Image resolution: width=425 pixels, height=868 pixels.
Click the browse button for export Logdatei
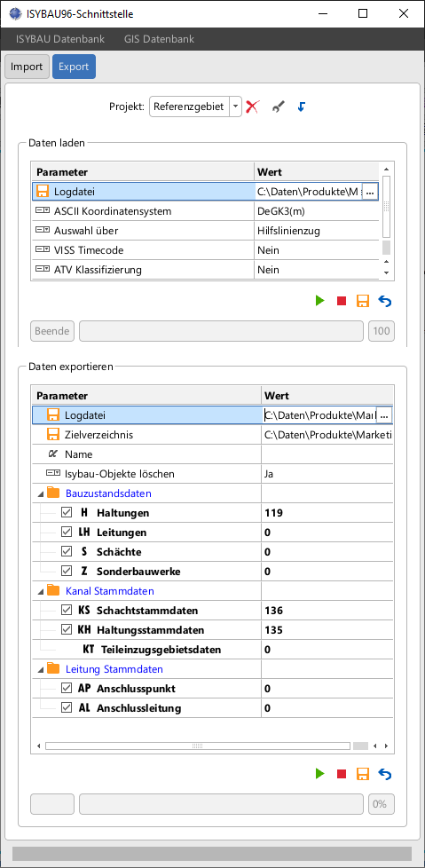(384, 415)
